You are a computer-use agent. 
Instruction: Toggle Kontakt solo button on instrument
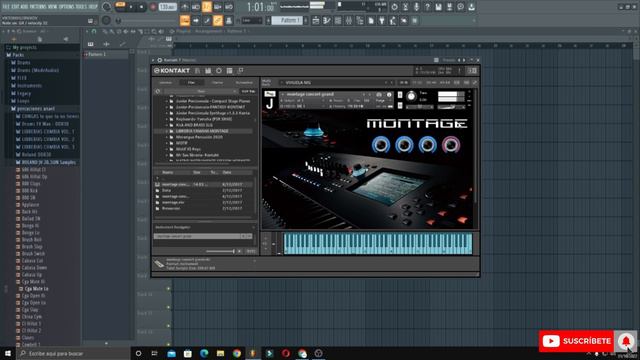[x=400, y=95]
